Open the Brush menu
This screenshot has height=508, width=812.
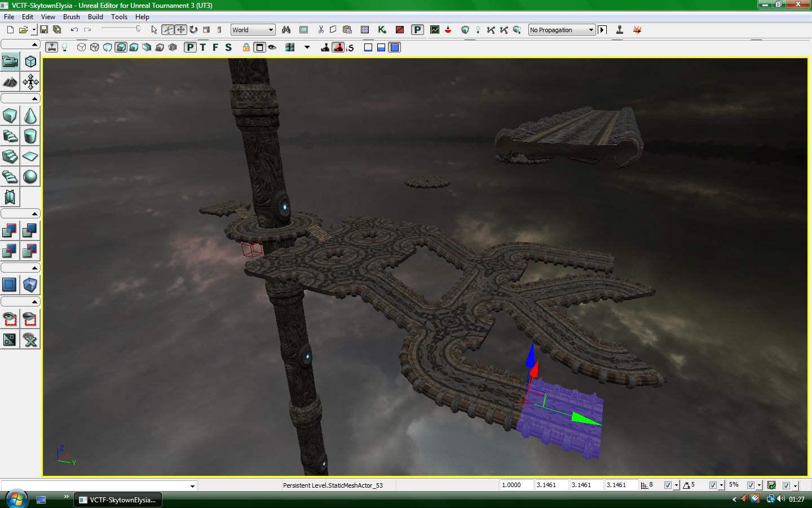click(72, 16)
